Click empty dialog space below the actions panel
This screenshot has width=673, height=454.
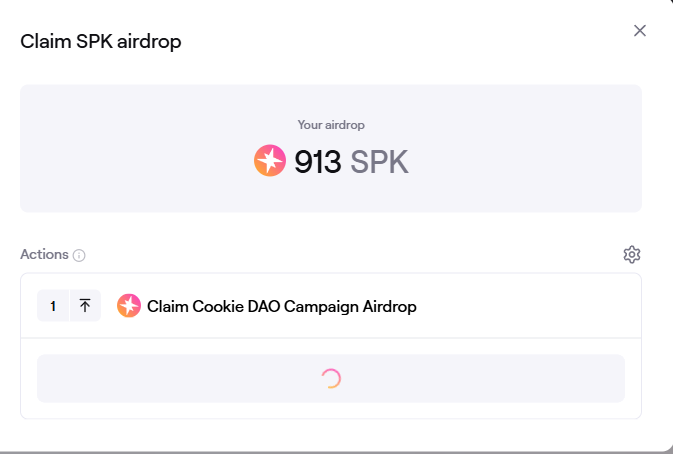point(330,434)
